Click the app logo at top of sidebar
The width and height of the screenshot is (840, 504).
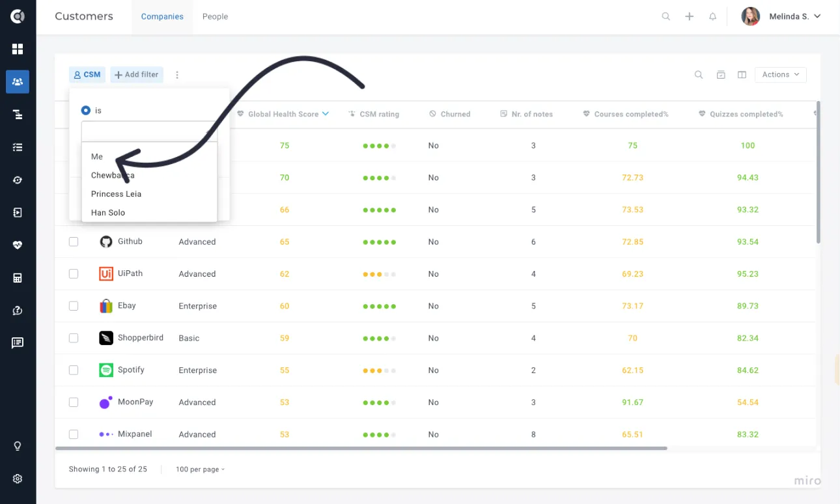coord(18,16)
